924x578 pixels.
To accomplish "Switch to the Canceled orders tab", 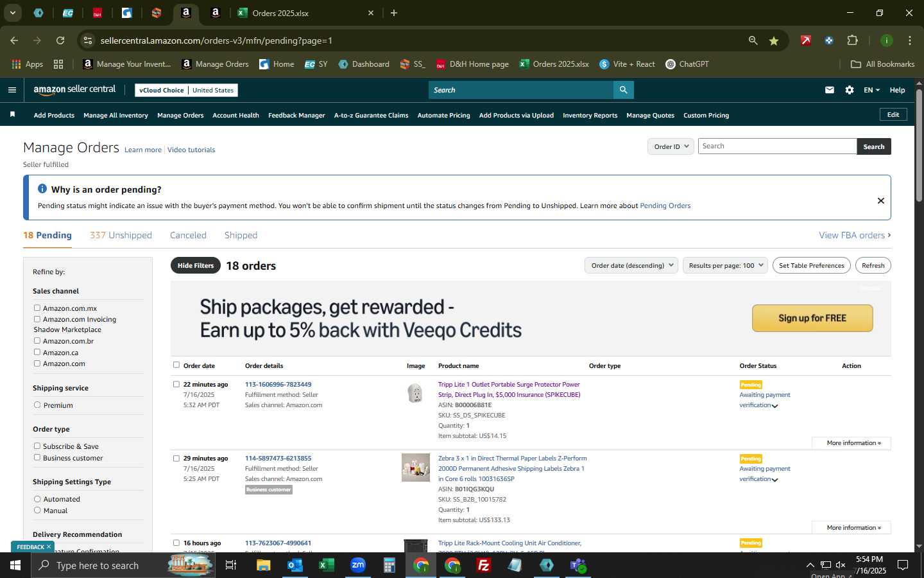I will (188, 235).
